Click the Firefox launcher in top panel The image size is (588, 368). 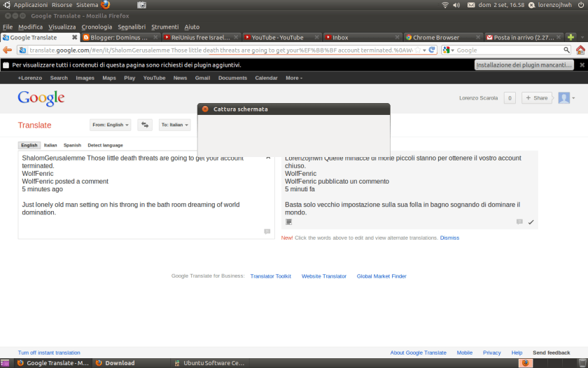(106, 4)
